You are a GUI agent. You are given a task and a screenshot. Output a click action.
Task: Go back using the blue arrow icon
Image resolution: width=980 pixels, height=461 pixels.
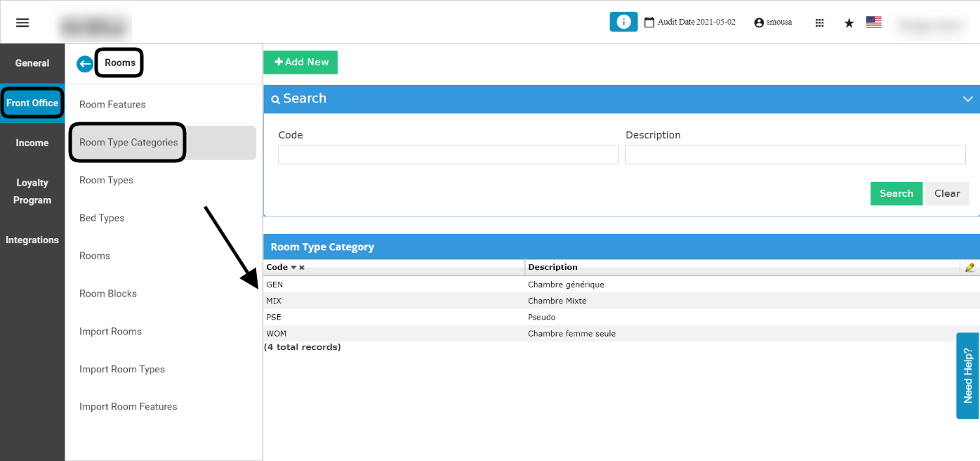(85, 64)
